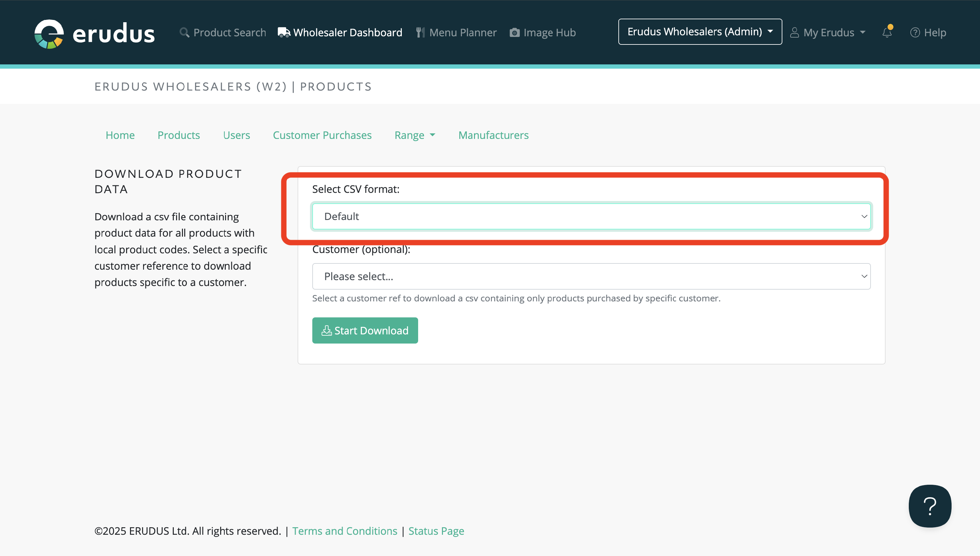Click the Erudus logo icon
The image size is (980, 556).
pyautogui.click(x=49, y=34)
